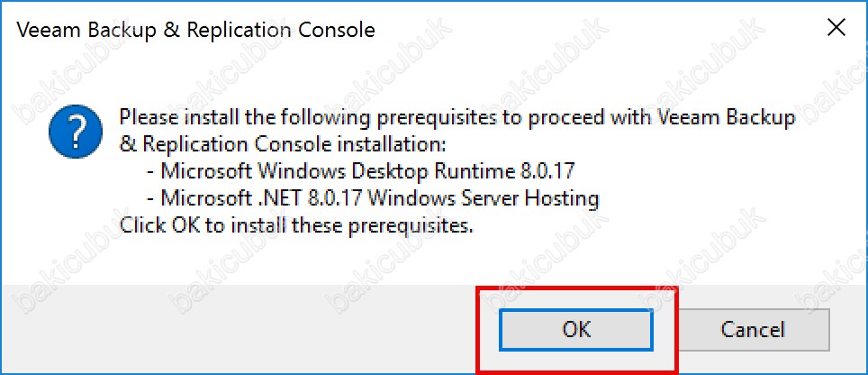
Task: Click the version number 8.0.17 after Desktop Runtime
Action: coord(546,171)
